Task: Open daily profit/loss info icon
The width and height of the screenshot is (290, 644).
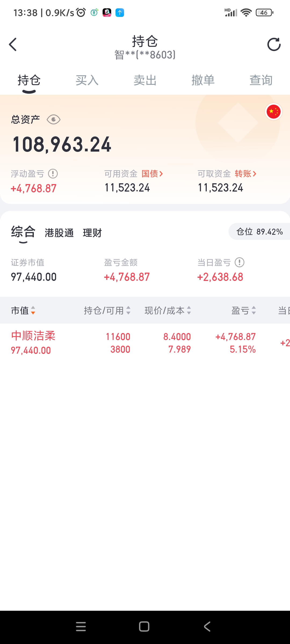Action: [240, 262]
